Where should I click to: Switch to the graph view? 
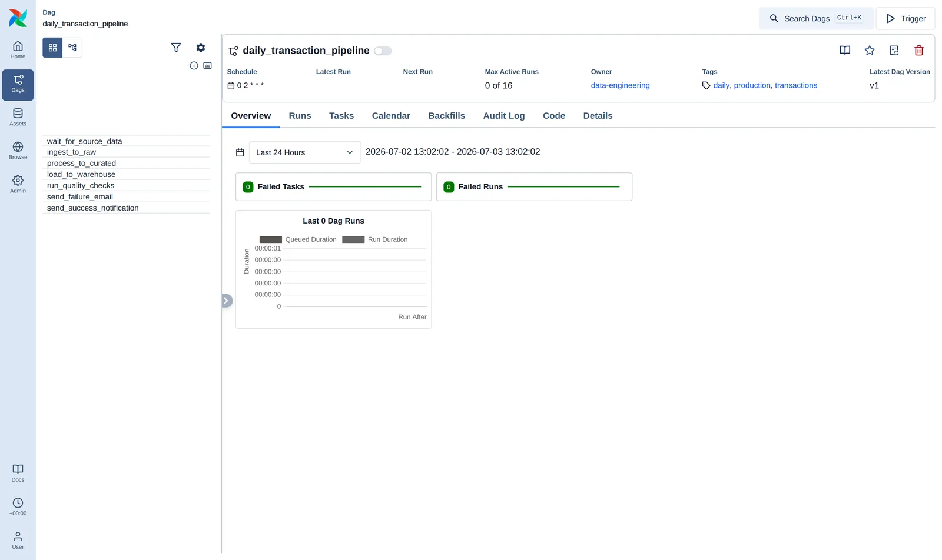click(x=72, y=48)
